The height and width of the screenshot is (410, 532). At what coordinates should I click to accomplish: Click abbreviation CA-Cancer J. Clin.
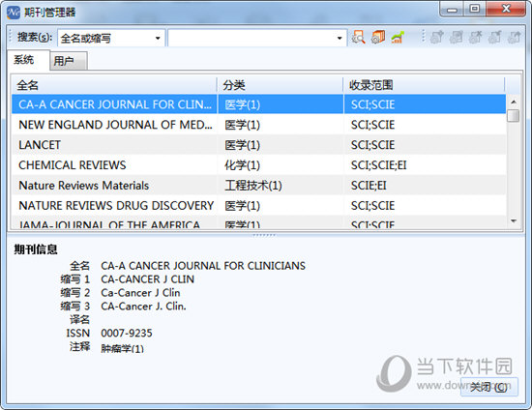(143, 307)
